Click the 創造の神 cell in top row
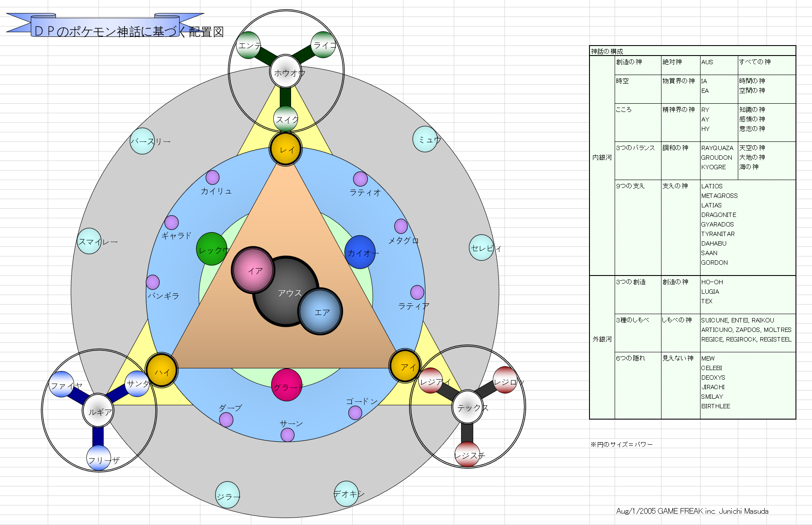Image resolution: width=812 pixels, height=525 pixels. (x=638, y=66)
